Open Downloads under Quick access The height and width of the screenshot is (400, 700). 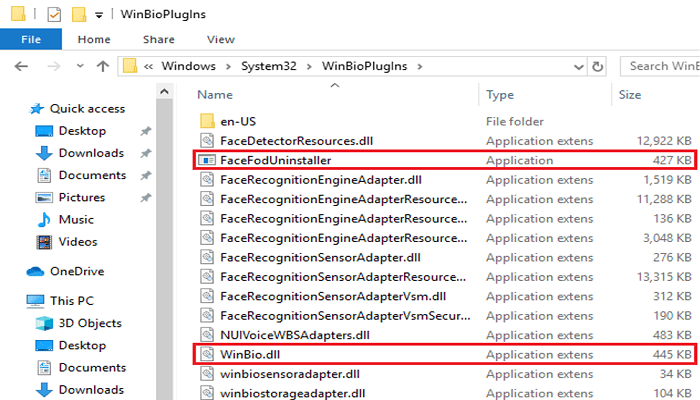pyautogui.click(x=91, y=153)
